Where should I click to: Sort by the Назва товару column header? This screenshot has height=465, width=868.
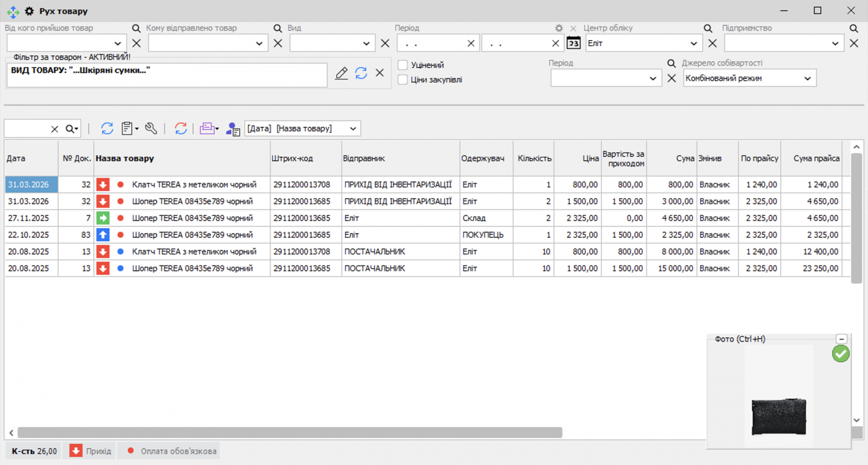coord(125,158)
